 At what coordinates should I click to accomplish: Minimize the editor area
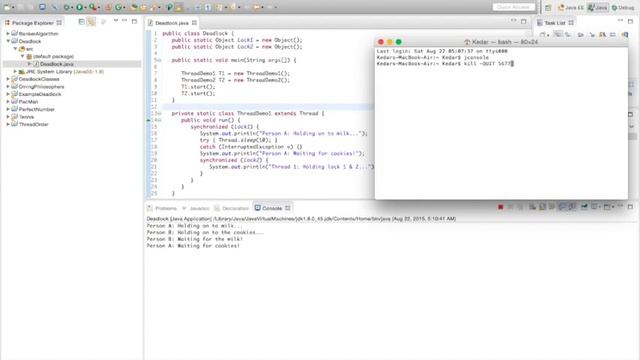(x=513, y=20)
